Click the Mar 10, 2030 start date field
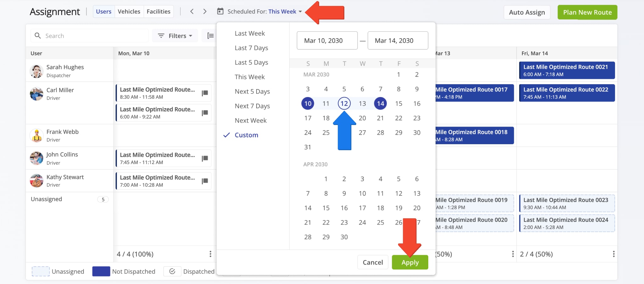Screen dimensions: 644x284 [327, 40]
